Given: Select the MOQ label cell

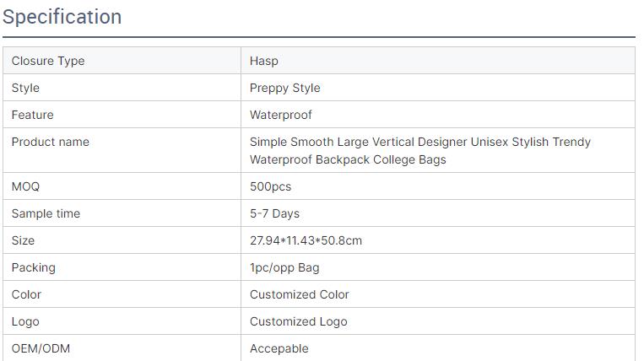Looking at the screenshot, I should [x=25, y=186].
